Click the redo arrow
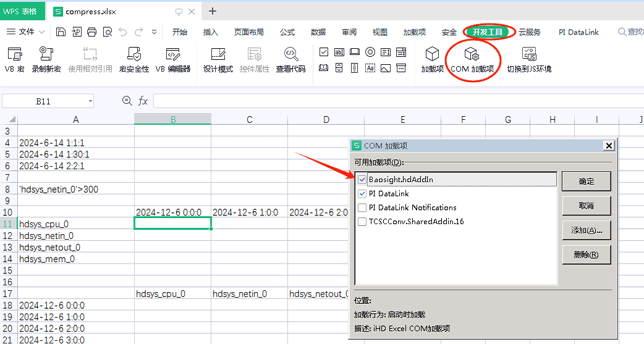 tap(139, 31)
